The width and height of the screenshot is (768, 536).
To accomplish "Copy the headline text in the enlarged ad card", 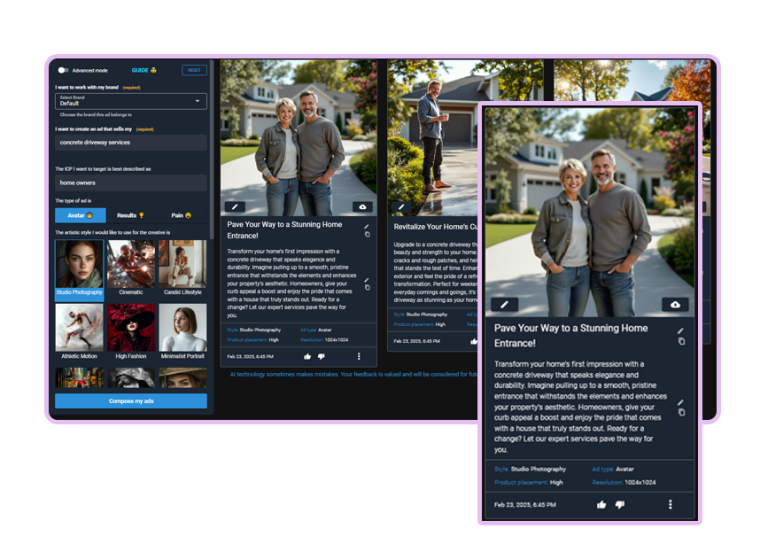I will pos(681,342).
